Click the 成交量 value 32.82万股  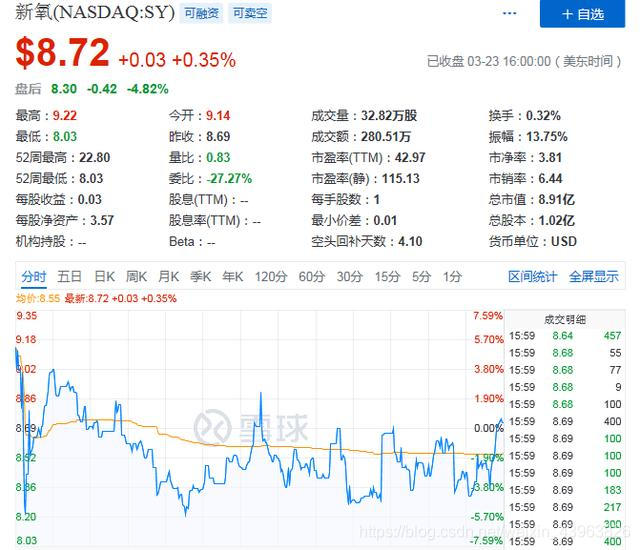[389, 115]
